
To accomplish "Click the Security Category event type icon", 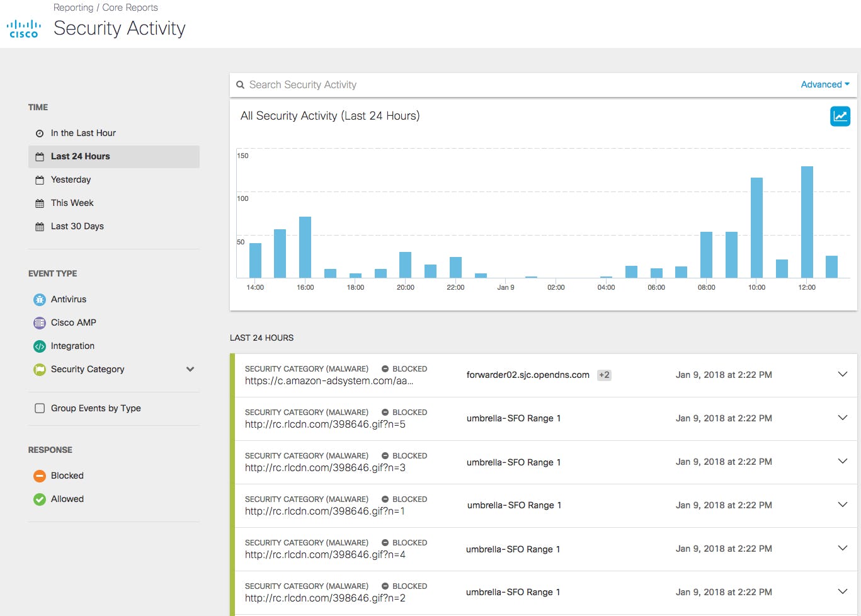I will (39, 369).
